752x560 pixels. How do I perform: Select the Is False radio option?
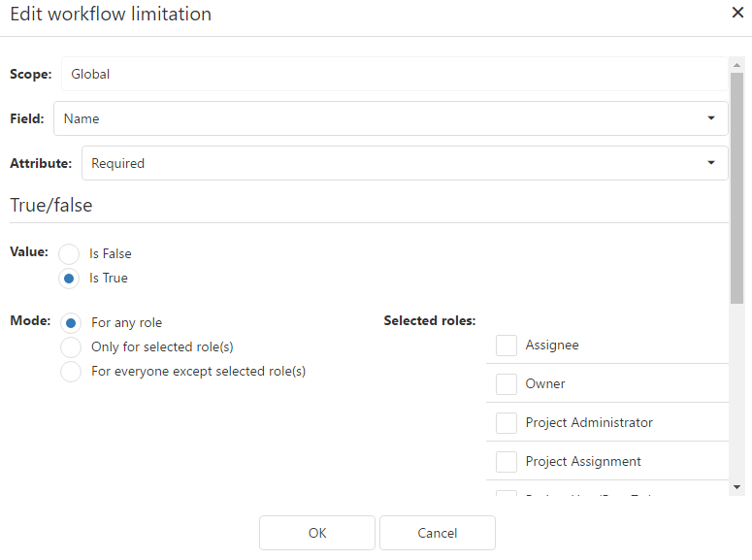click(x=70, y=254)
